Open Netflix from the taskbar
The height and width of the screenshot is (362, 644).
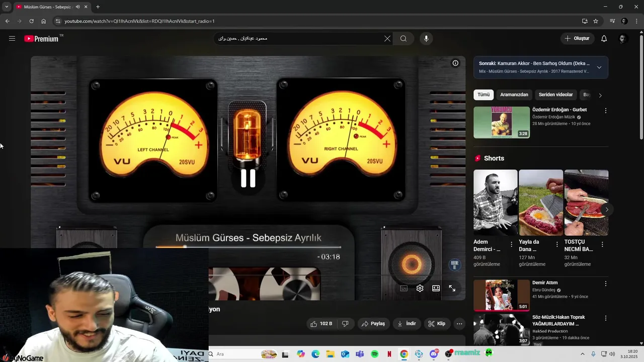(389, 354)
